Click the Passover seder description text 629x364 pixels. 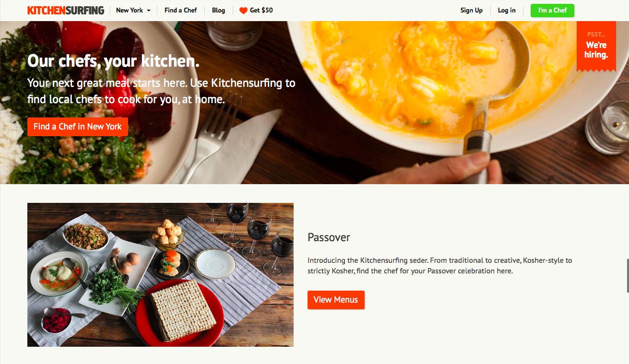(440, 266)
